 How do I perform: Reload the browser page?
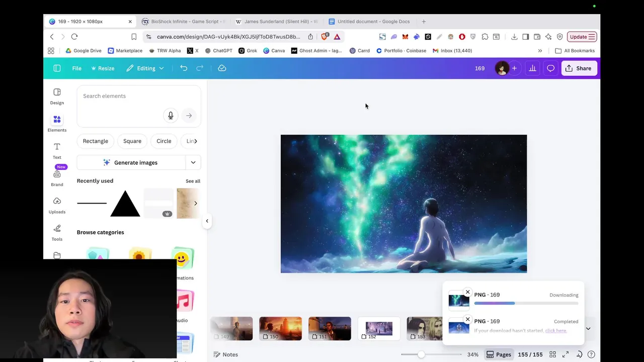click(x=74, y=37)
